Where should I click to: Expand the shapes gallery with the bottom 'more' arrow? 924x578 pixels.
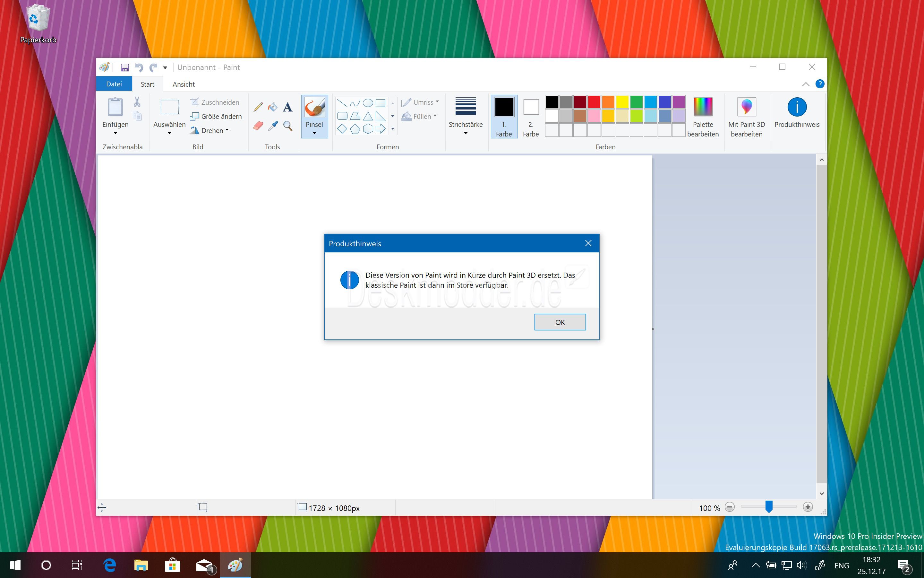392,129
